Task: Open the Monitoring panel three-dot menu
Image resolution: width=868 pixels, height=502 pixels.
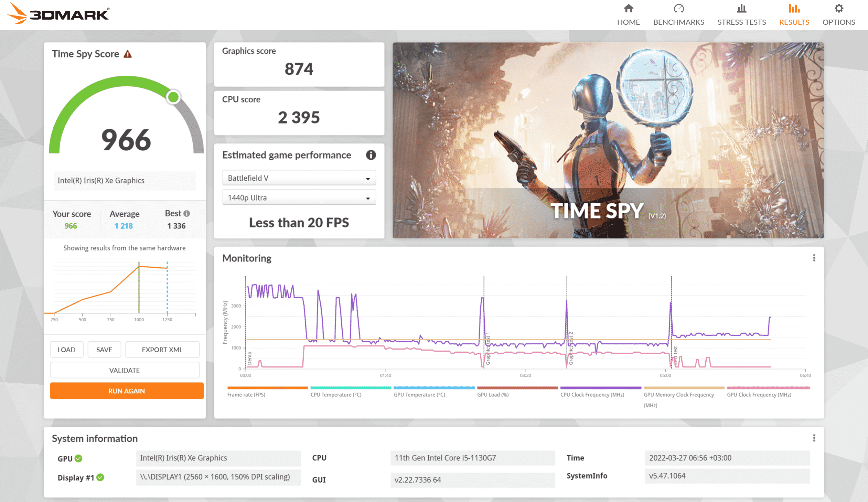Action: click(x=814, y=258)
